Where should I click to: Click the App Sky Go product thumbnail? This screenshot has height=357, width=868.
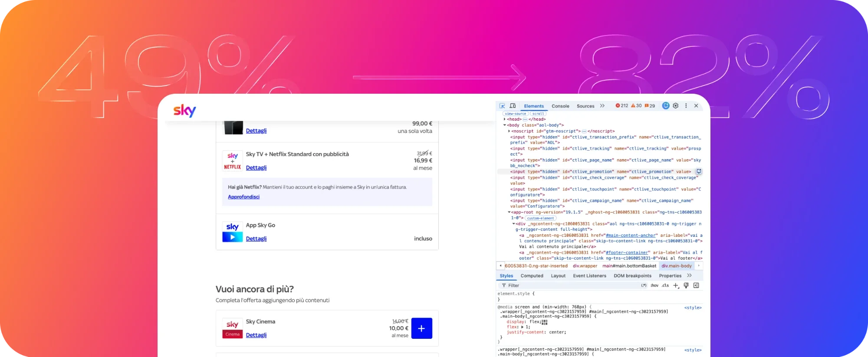coord(233,232)
